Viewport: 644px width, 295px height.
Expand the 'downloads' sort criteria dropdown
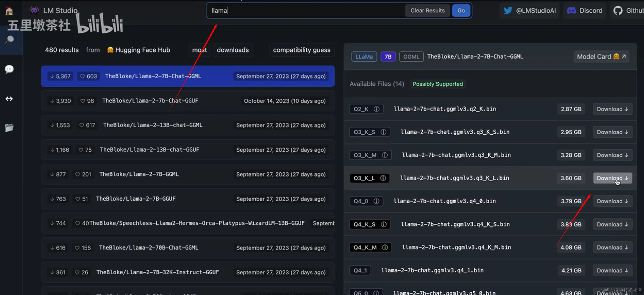[232, 50]
